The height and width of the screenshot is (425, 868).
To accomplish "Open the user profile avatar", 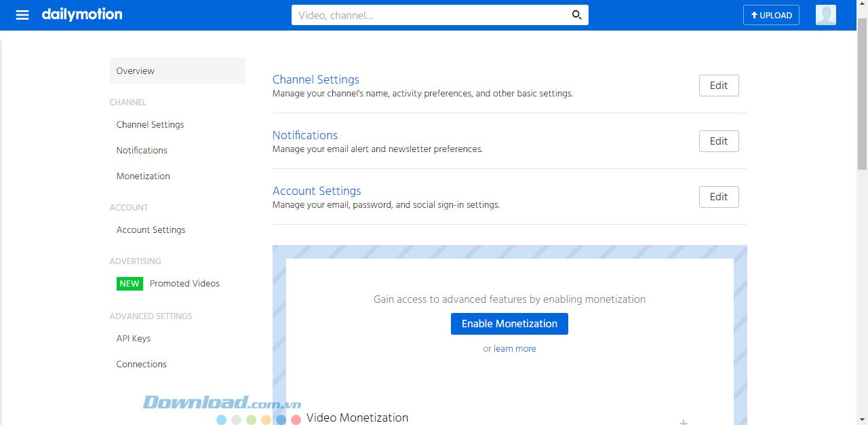I will pyautogui.click(x=825, y=15).
